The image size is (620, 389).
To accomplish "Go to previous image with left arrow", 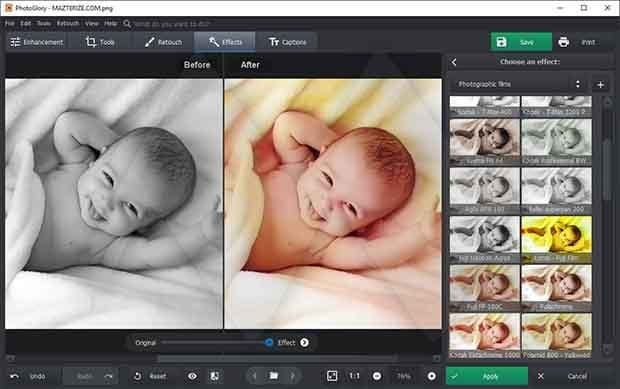I will (x=255, y=376).
